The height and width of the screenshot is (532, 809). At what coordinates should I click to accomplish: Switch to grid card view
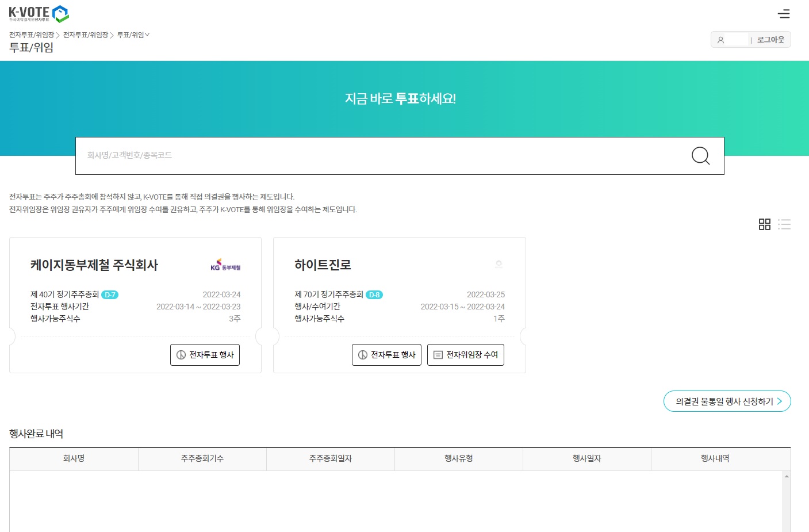765,224
